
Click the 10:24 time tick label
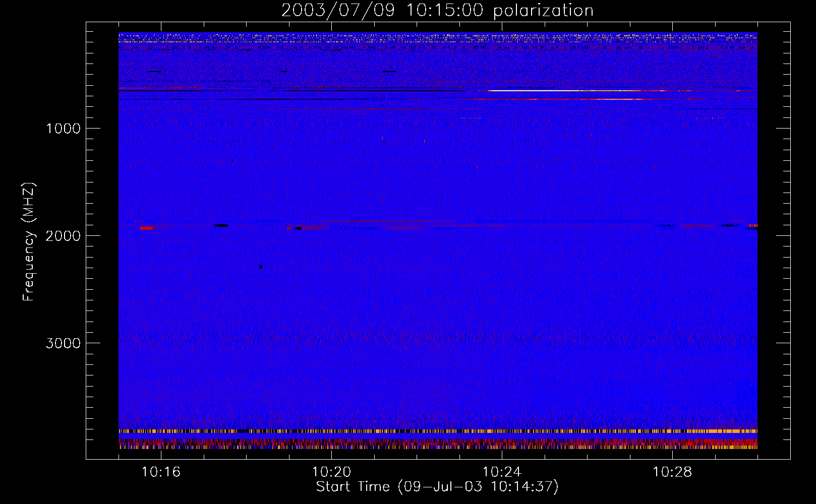click(502, 472)
